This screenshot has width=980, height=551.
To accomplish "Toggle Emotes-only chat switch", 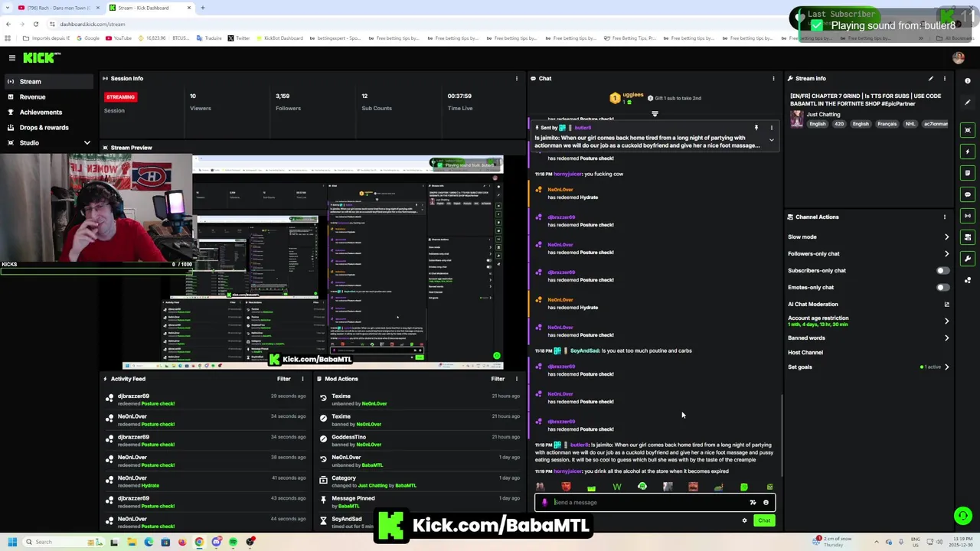I will point(942,287).
